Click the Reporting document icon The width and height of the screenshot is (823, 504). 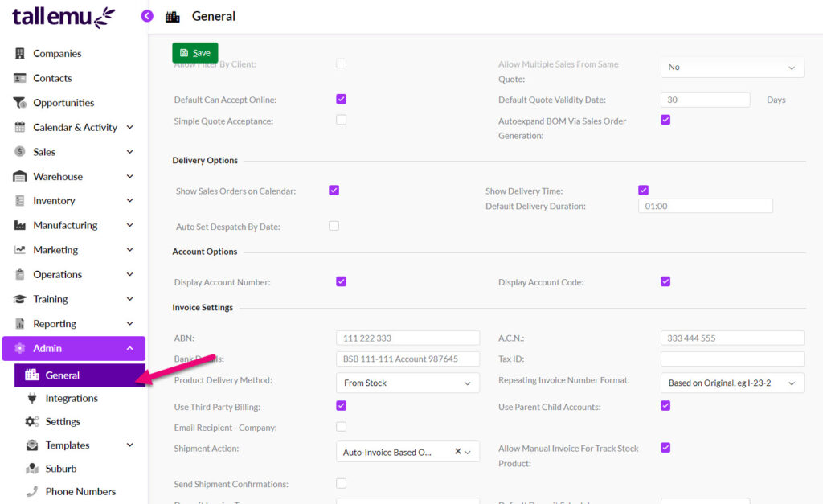click(x=20, y=323)
